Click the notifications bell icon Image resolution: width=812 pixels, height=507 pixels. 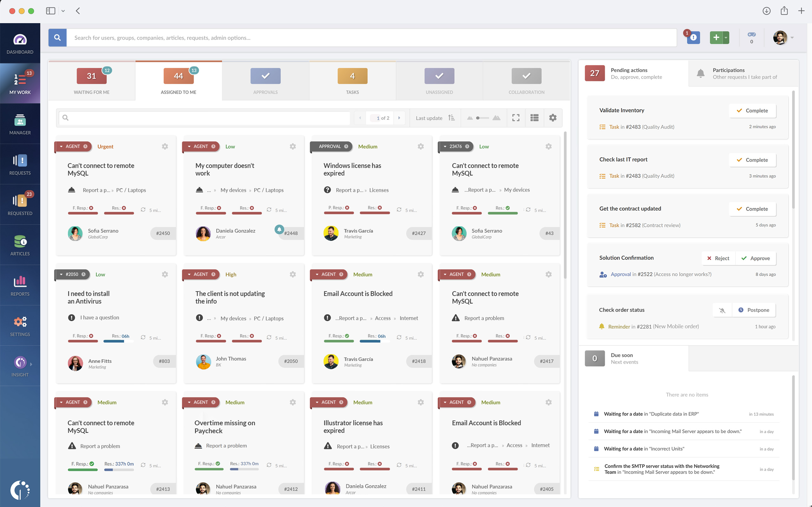coord(700,73)
